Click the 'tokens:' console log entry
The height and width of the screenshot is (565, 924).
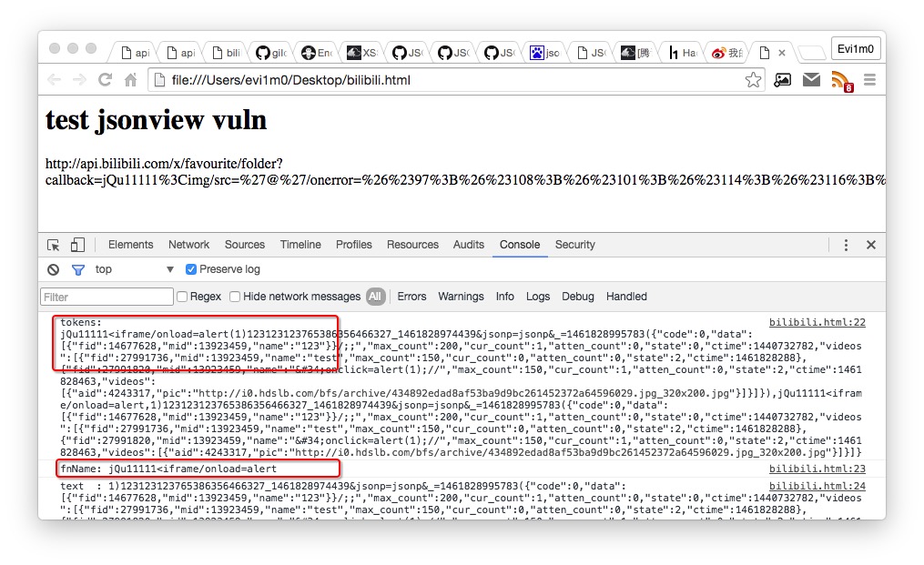(x=81, y=322)
